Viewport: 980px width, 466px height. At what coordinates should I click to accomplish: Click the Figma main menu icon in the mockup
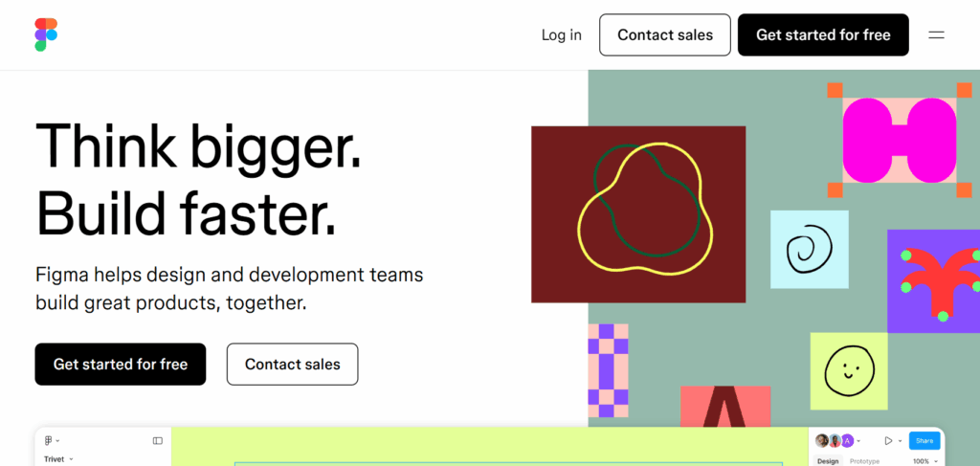[x=50, y=441]
